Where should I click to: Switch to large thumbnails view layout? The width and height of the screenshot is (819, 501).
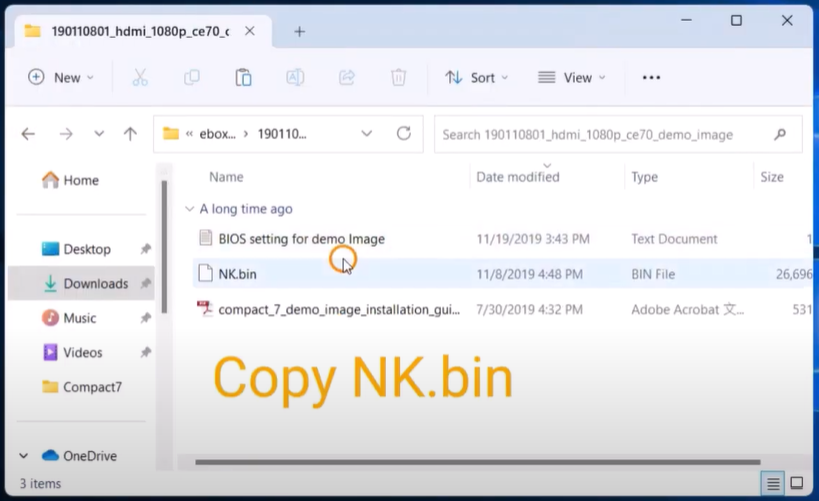click(x=797, y=484)
